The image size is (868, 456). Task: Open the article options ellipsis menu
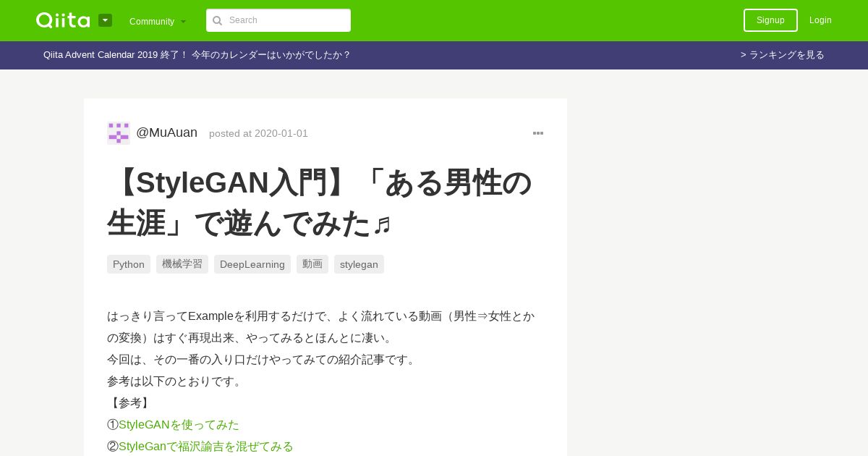click(538, 133)
